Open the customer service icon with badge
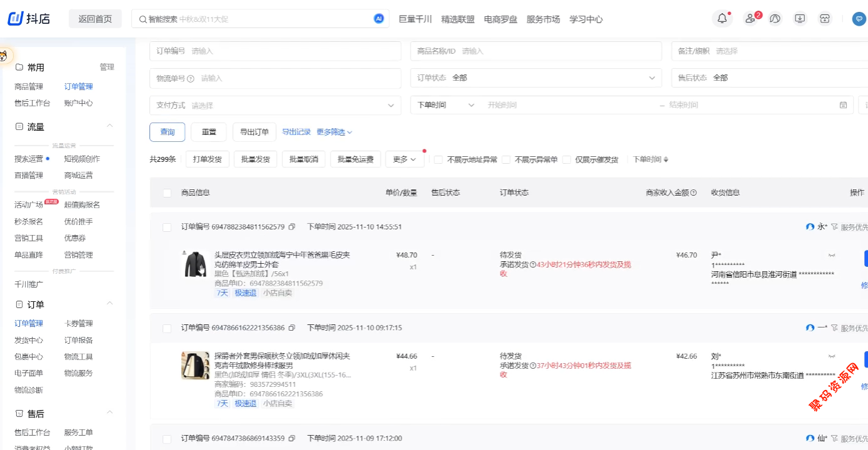Screen dimensions: 868x450 point(751,19)
